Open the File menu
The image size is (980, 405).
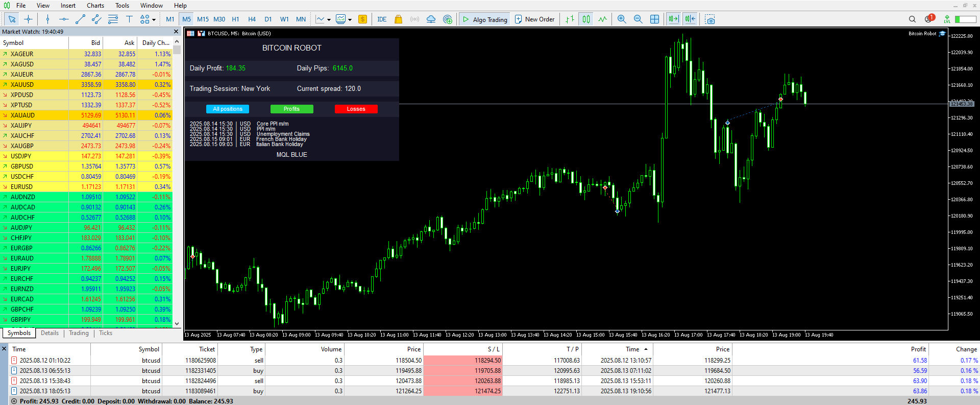point(21,6)
